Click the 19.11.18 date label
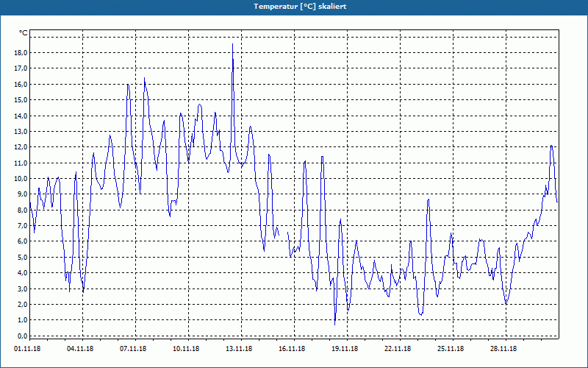Image resolution: width=588 pixels, height=368 pixels. point(345,349)
